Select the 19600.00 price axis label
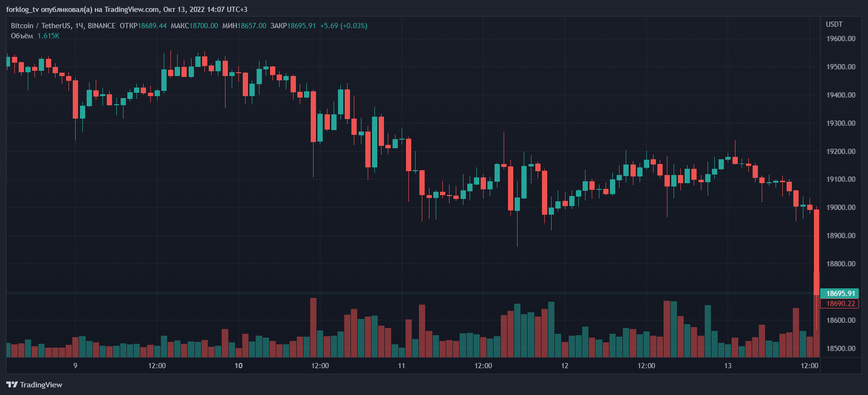Screen dimensions: 868x395 [x=841, y=39]
